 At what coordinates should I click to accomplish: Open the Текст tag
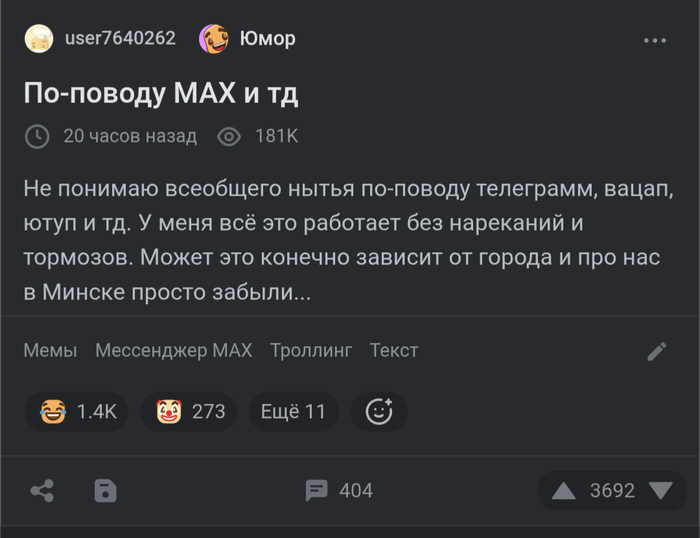pos(394,350)
